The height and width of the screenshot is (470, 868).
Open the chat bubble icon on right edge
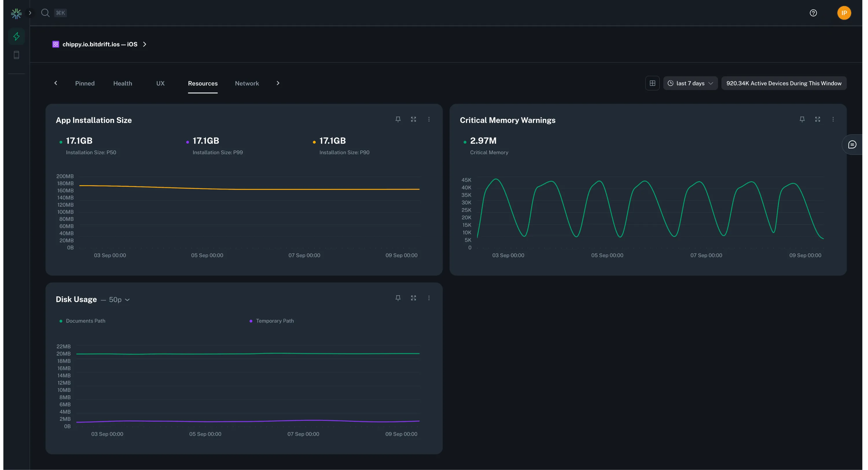coord(852,144)
